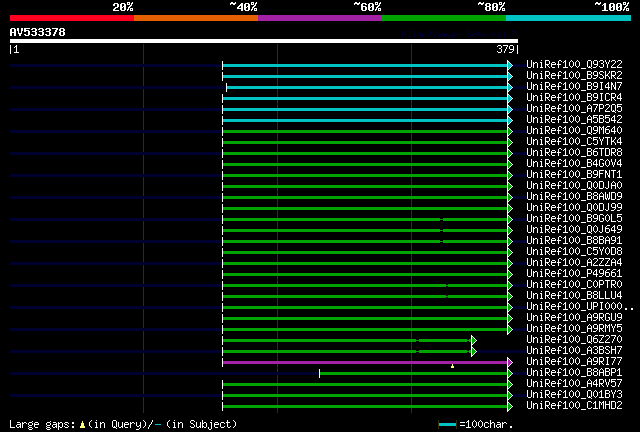Open the UniRef100_B4G0V4 label
The image size is (640, 432).
tap(574, 163)
